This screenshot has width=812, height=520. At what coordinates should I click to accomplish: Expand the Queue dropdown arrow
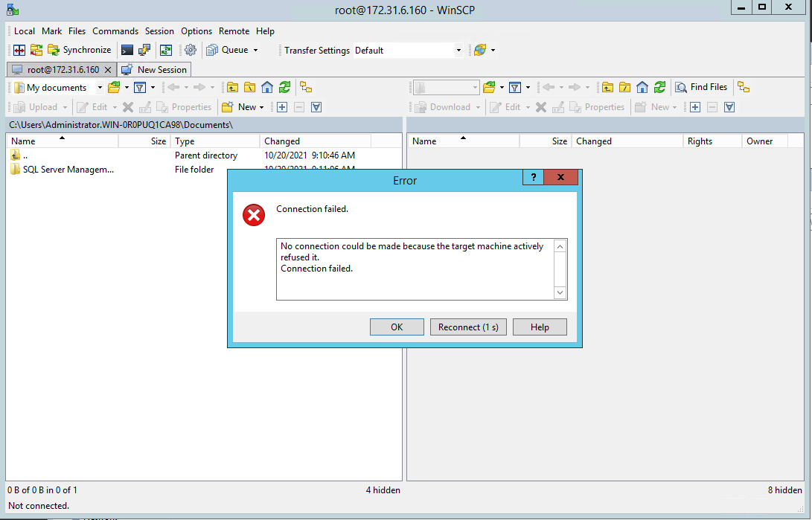(255, 50)
